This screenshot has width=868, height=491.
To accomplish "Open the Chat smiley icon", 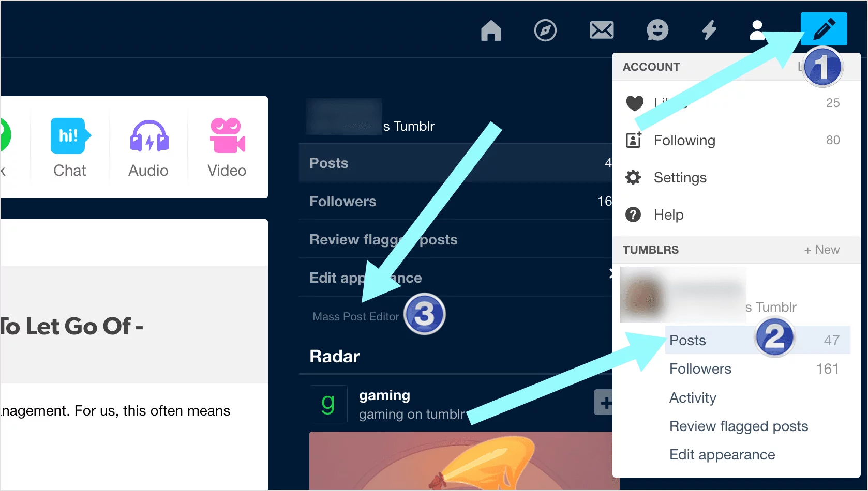I will coord(657,31).
